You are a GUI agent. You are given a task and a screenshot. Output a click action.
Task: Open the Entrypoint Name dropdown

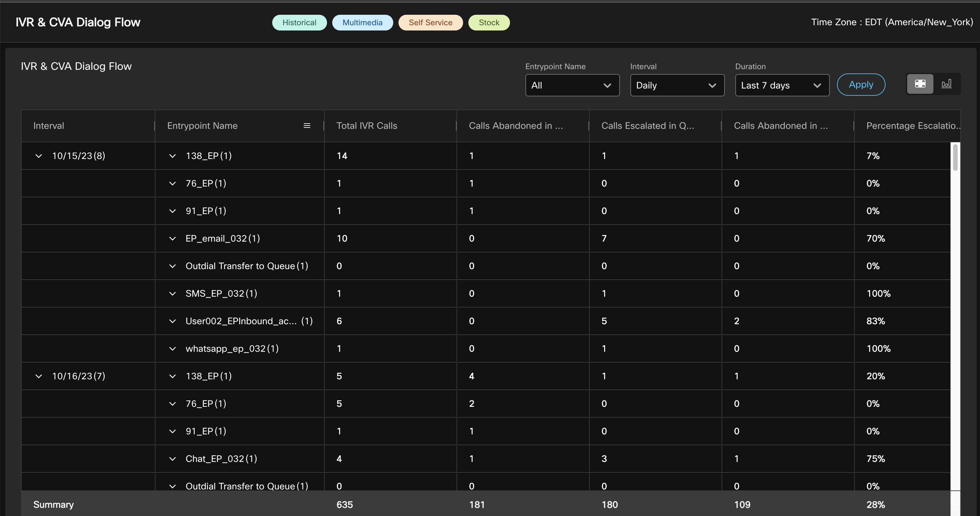click(x=572, y=85)
